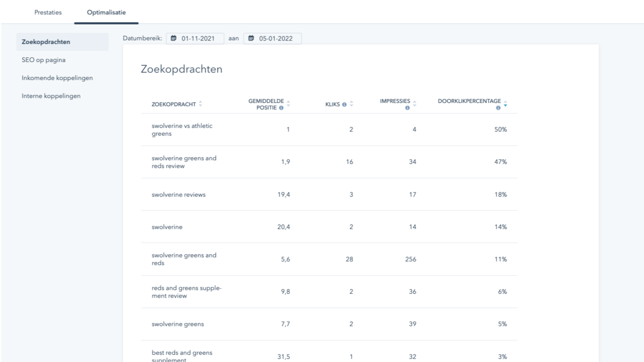Open Zoekopdrachten in the sidebar
644x362 pixels.
[x=62, y=42]
